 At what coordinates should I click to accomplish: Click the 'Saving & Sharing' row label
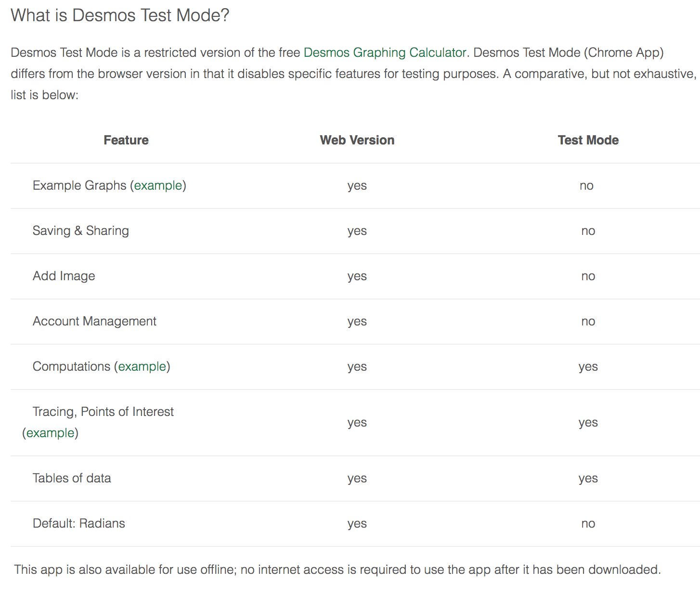(81, 231)
